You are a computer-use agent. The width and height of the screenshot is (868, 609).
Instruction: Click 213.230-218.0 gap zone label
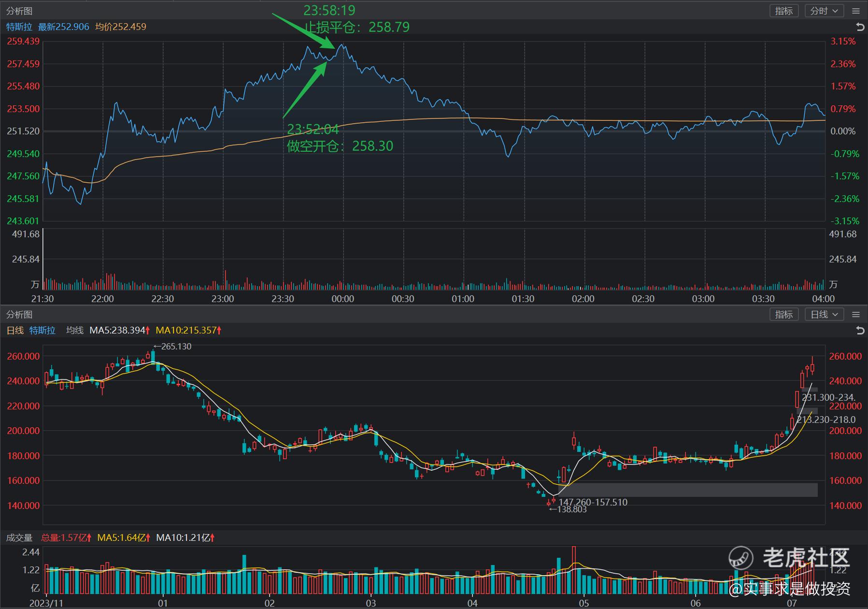pyautogui.click(x=826, y=420)
